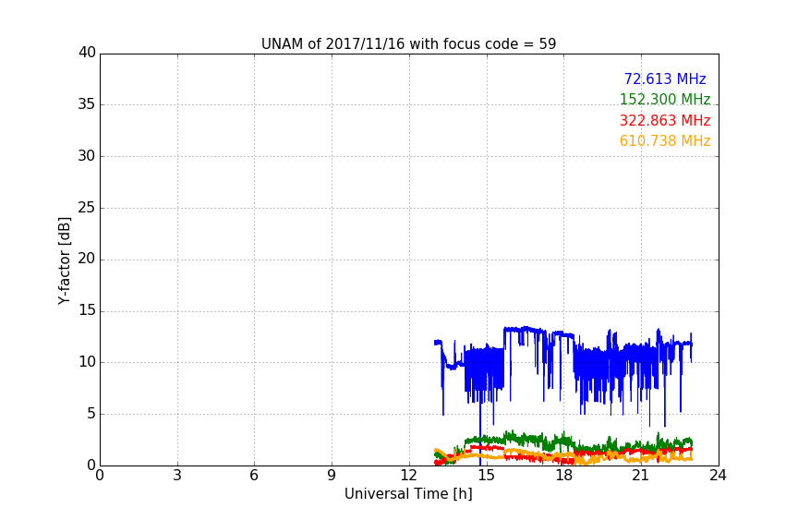This screenshot has width=798, height=532.
Task: Click the x-axis tick label '3'
Action: point(177,476)
